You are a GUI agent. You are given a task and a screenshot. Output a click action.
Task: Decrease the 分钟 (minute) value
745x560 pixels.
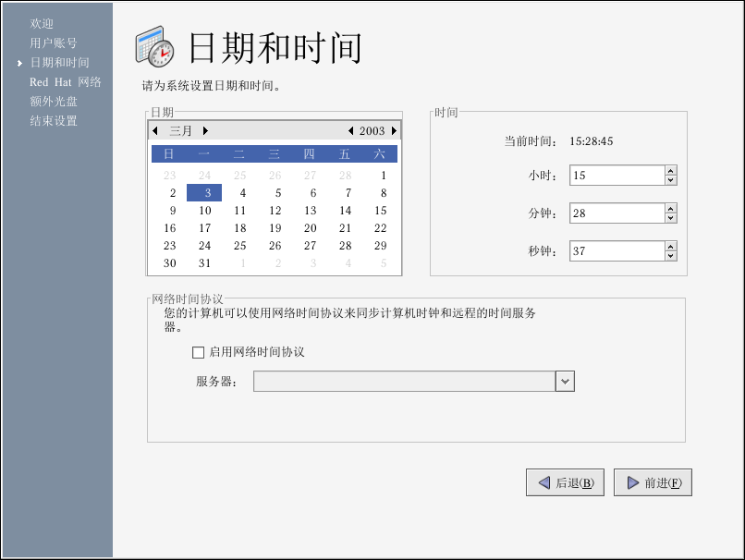click(671, 218)
